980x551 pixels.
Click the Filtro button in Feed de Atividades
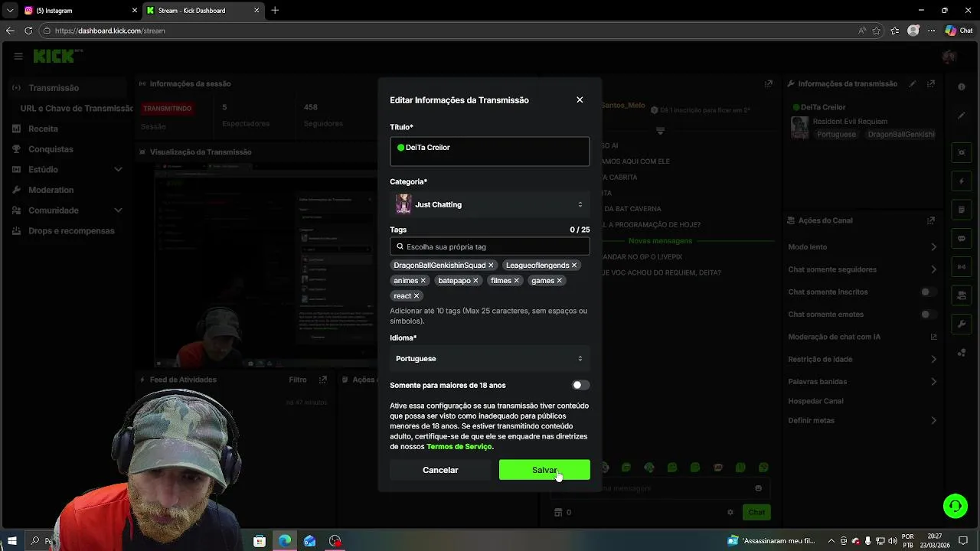click(x=298, y=380)
